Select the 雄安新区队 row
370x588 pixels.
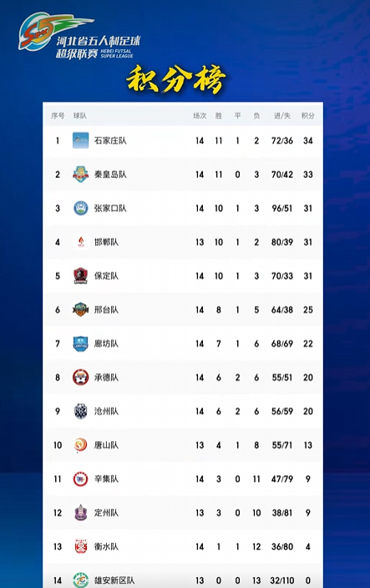click(183, 578)
